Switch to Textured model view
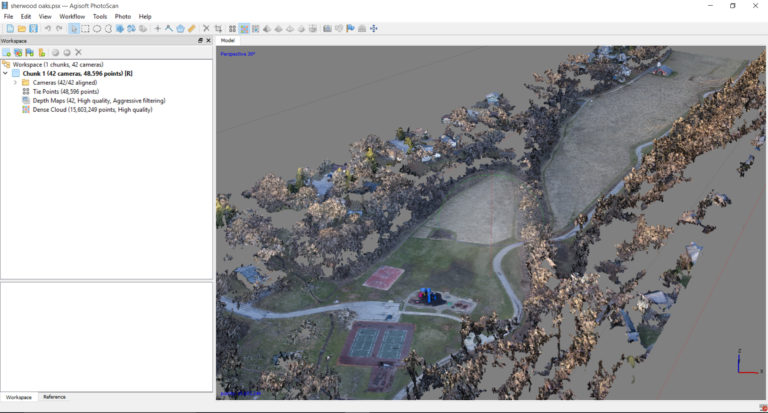 click(x=301, y=28)
